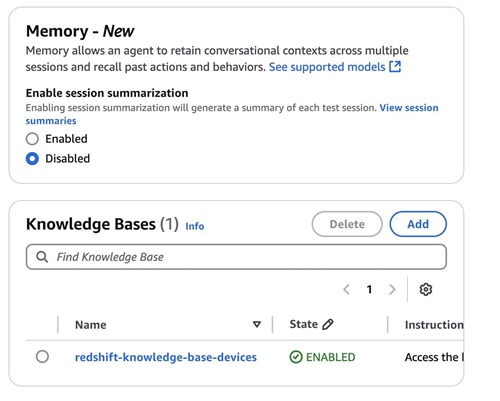Click the Delete button

347,224
